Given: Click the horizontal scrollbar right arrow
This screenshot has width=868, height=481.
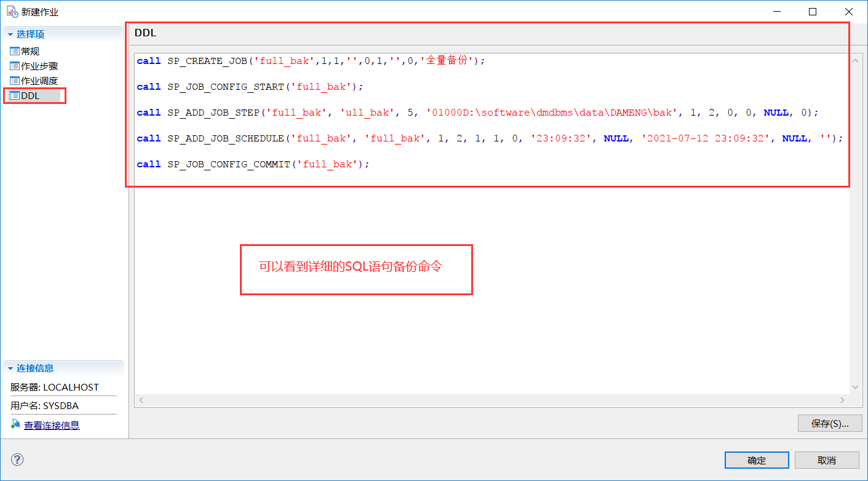Looking at the screenshot, I should 843,400.
